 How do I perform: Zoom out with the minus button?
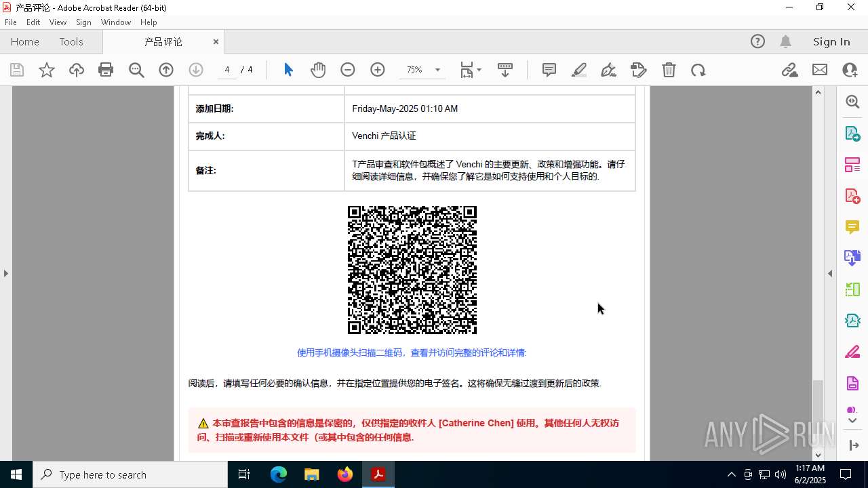(x=348, y=70)
